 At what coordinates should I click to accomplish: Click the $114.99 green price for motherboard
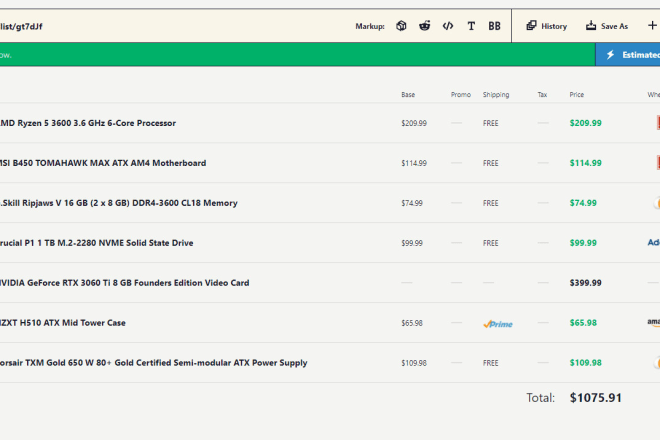coord(585,163)
